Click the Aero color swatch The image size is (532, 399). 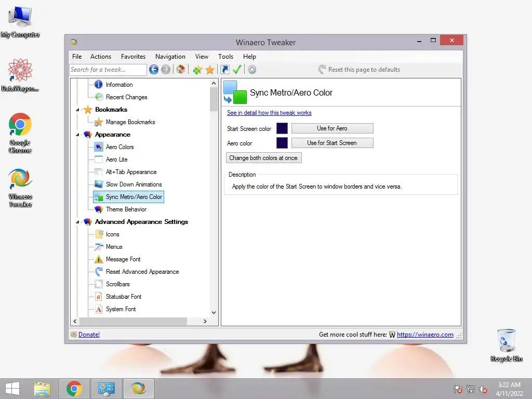point(282,143)
